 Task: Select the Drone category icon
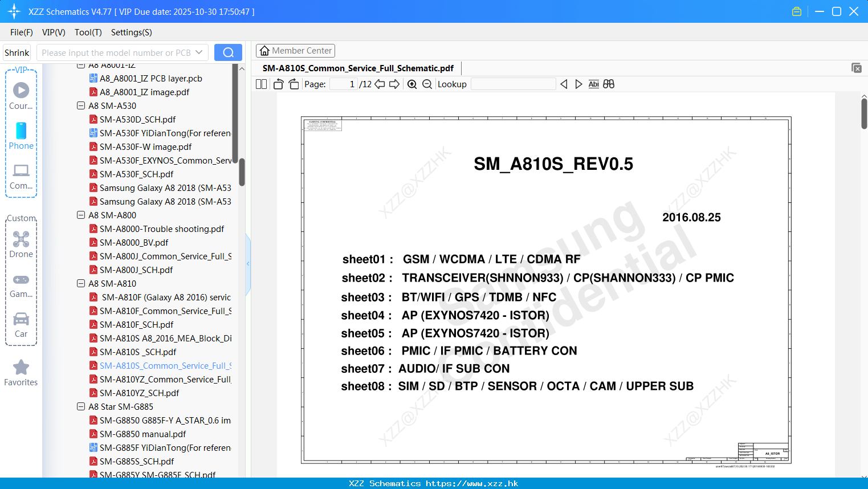[x=21, y=244]
